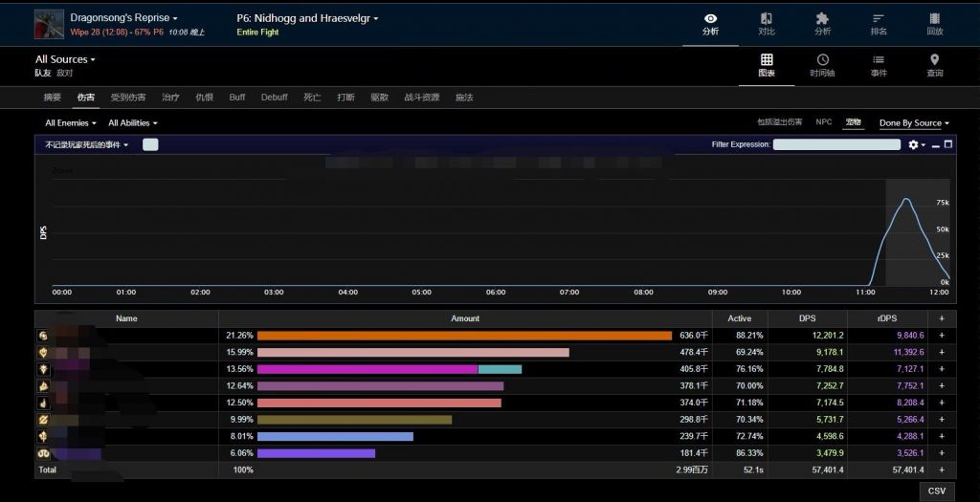Switch to the 治疗 healing tab
Viewport: 980px width, 502px height.
click(x=170, y=98)
